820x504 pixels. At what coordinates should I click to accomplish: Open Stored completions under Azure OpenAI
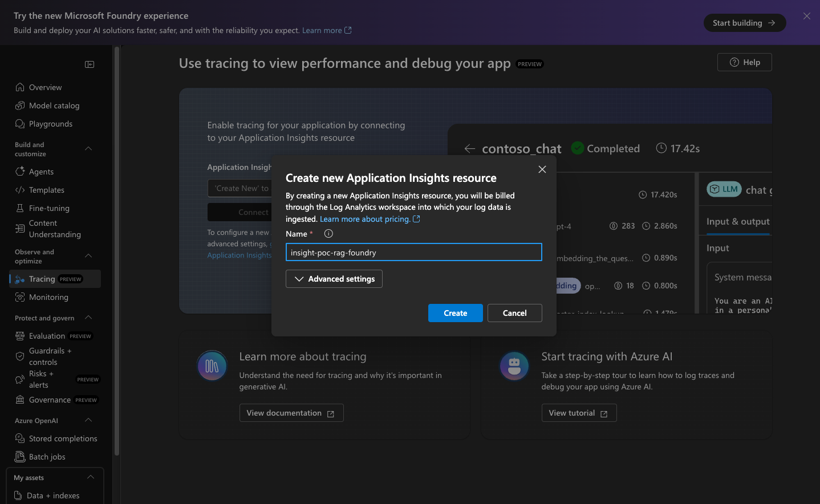[63, 438]
